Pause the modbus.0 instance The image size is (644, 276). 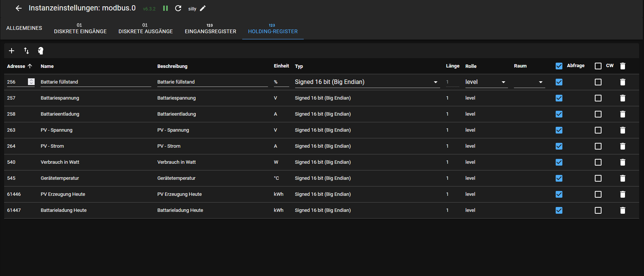(x=165, y=8)
